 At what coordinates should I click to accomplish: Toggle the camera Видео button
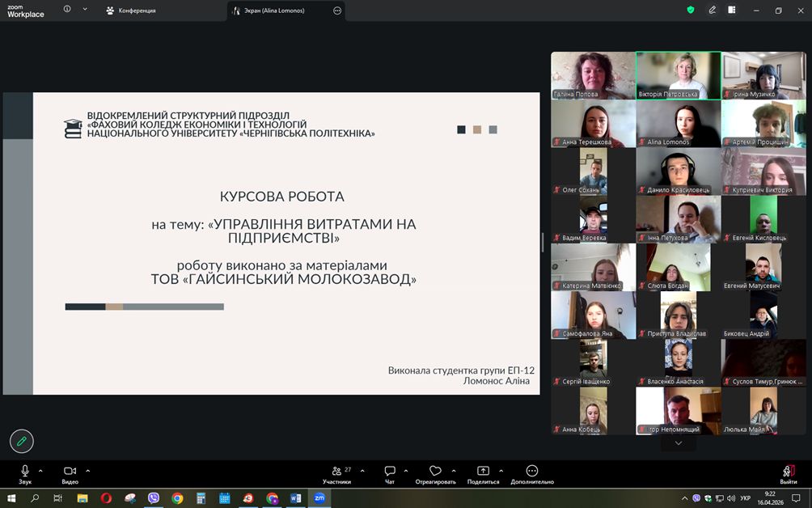70,472
